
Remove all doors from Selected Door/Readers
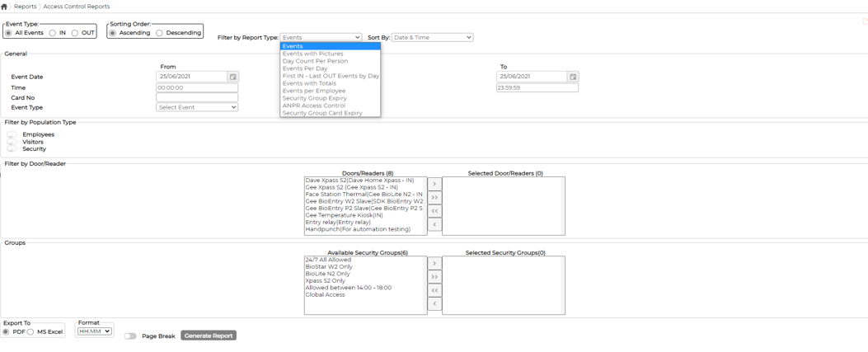point(434,211)
